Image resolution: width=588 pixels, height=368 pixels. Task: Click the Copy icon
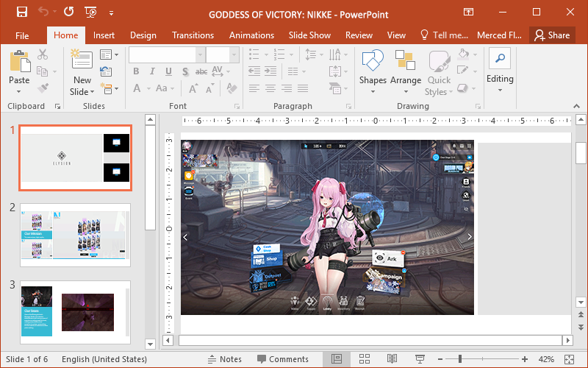(42, 71)
